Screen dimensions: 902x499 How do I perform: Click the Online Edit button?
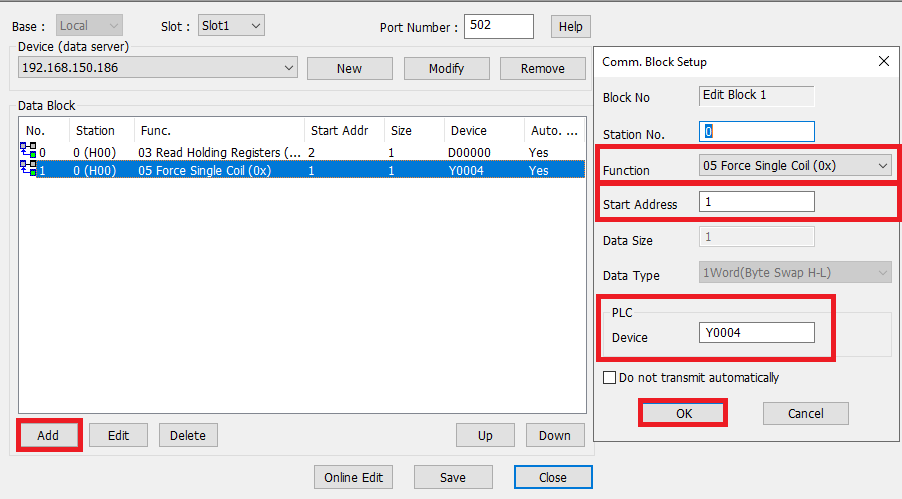pyautogui.click(x=353, y=477)
